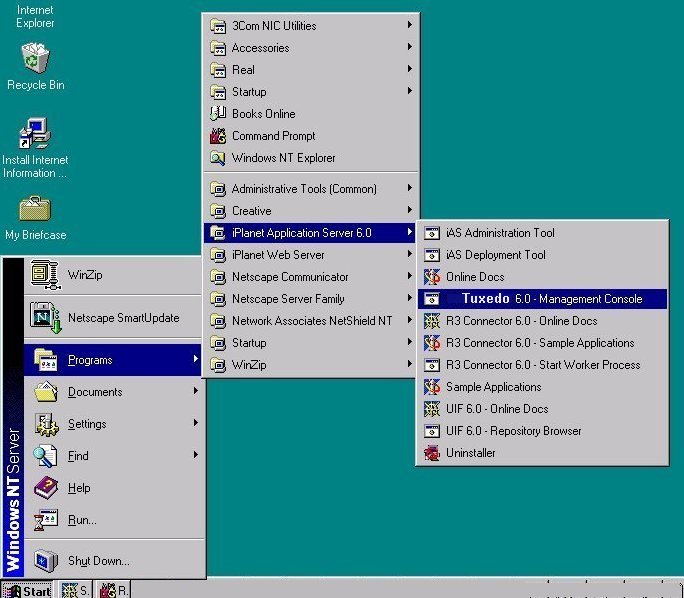Click the Internet Explorer desktop label

tap(35, 16)
